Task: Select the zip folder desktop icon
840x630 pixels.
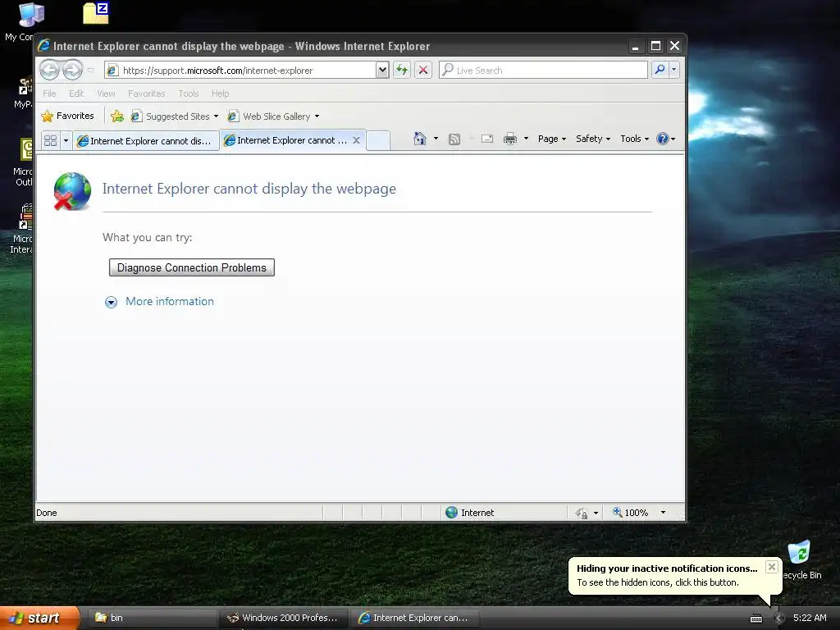Action: coord(96,13)
